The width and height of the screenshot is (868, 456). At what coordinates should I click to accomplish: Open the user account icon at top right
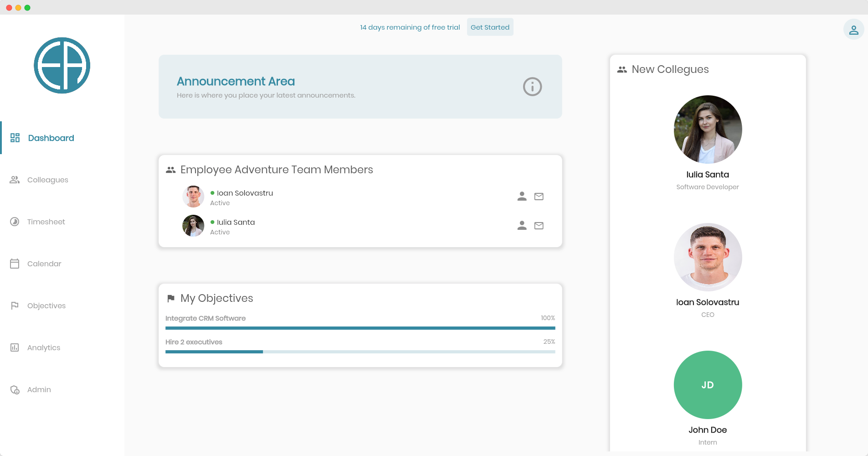[x=853, y=30]
